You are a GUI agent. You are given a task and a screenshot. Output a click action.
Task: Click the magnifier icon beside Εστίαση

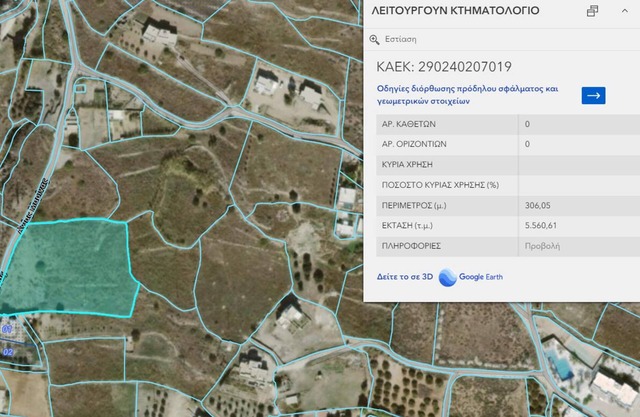point(375,40)
